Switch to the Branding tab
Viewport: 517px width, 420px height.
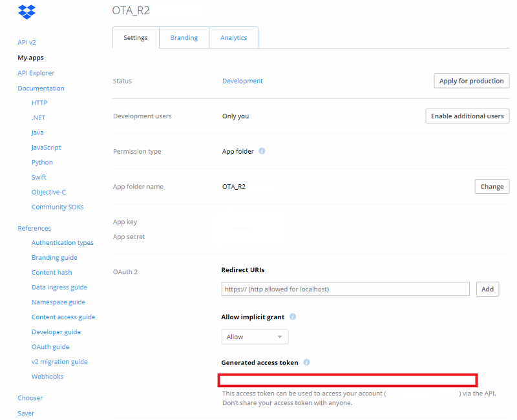pyautogui.click(x=184, y=37)
